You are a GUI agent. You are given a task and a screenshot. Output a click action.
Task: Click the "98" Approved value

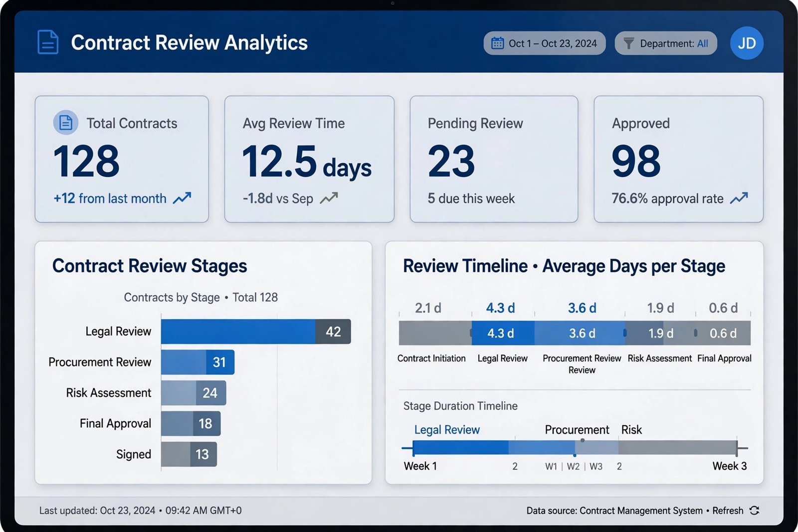point(636,161)
